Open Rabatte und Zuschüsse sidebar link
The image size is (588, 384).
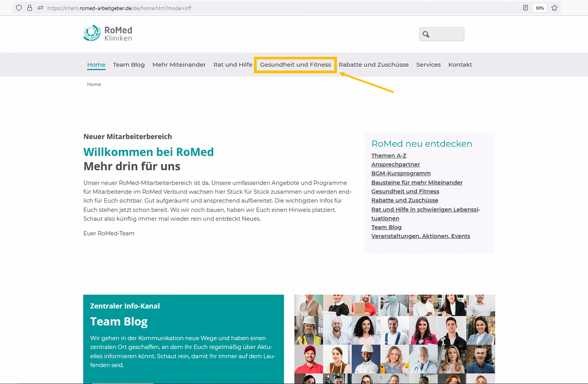[x=405, y=200]
